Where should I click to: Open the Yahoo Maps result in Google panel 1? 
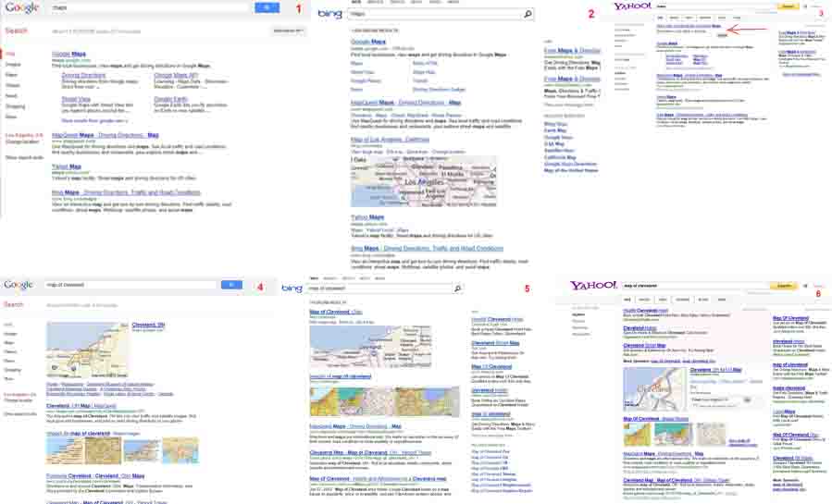(67, 166)
